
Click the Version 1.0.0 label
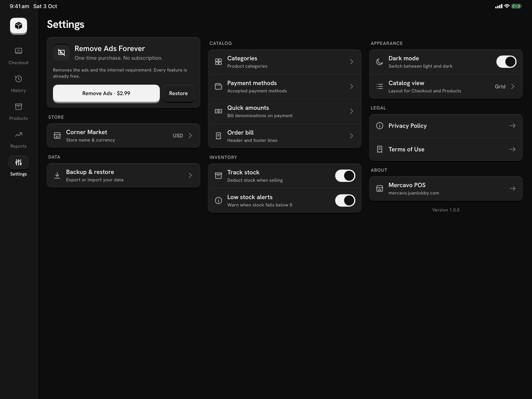[x=446, y=210]
